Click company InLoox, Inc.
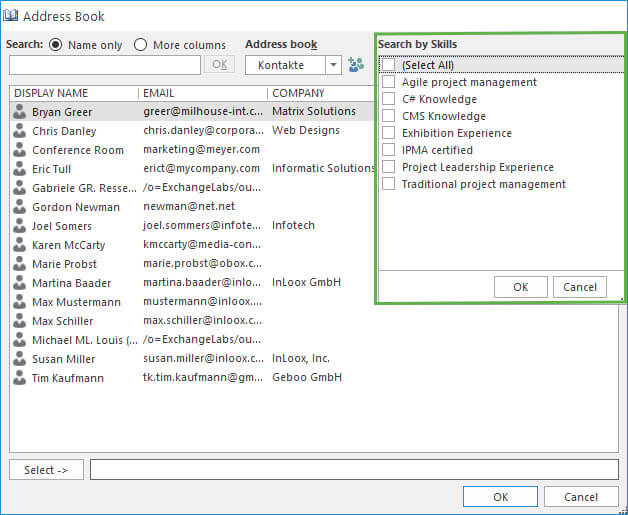This screenshot has width=628, height=515. point(301,358)
